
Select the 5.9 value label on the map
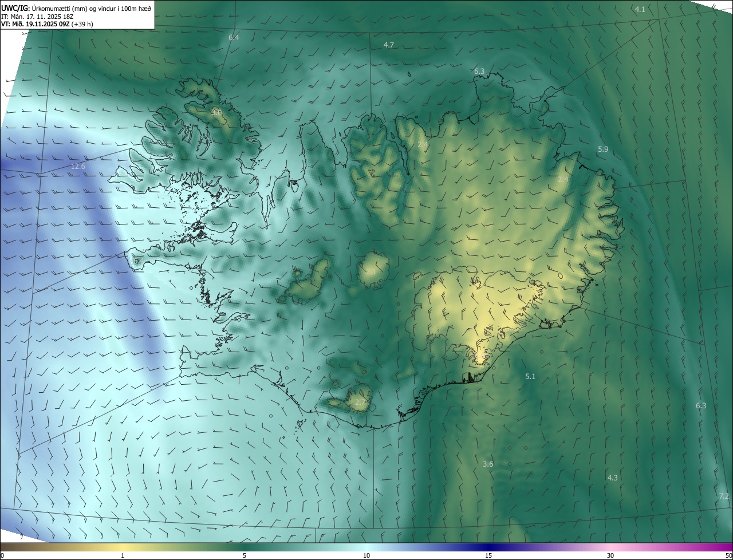click(603, 149)
